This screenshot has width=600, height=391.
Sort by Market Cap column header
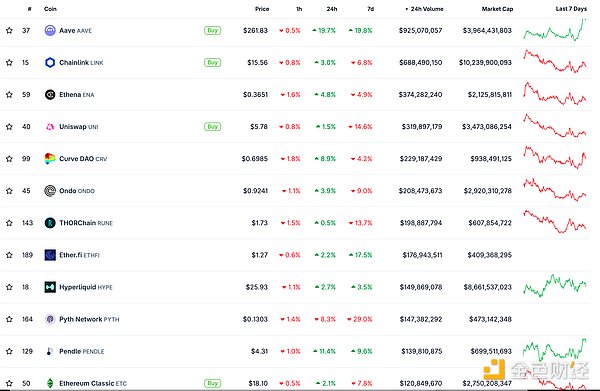tap(497, 9)
